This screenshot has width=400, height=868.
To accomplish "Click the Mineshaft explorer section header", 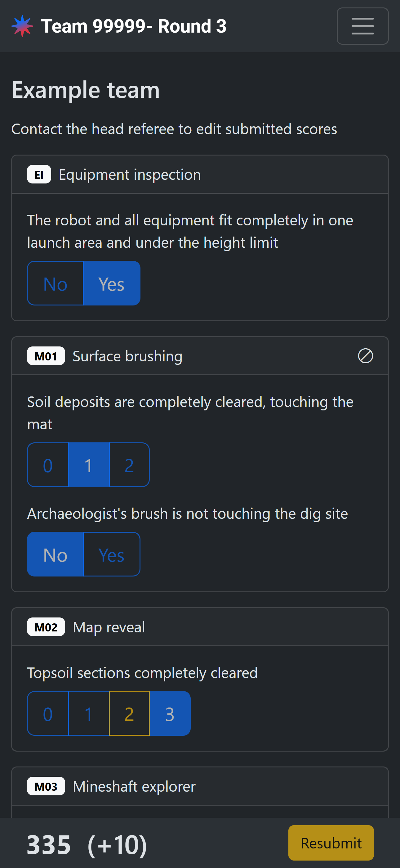I will point(200,786).
